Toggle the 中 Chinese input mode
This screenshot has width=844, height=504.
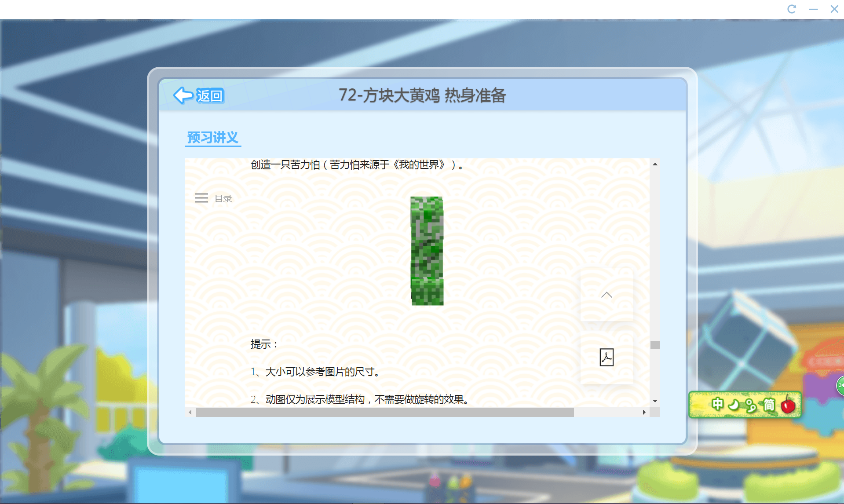pos(717,404)
